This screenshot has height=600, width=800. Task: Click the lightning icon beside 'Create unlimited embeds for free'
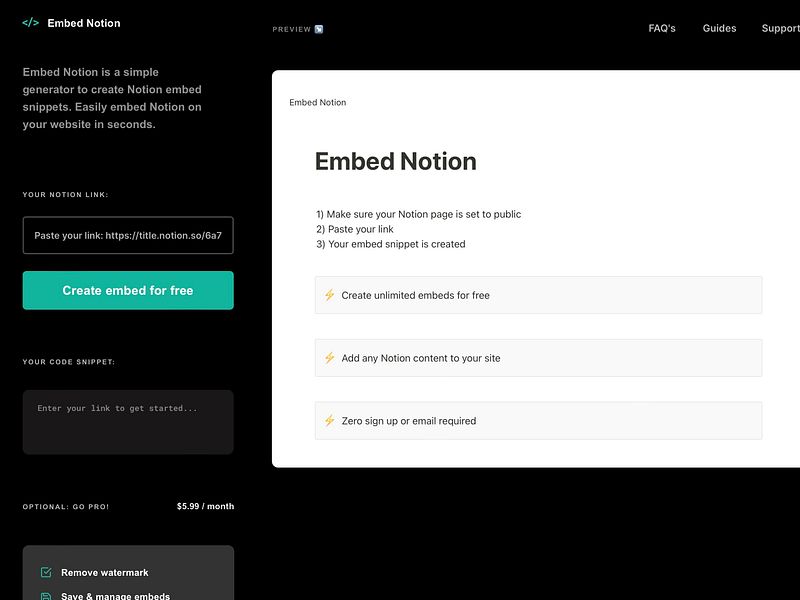click(329, 294)
